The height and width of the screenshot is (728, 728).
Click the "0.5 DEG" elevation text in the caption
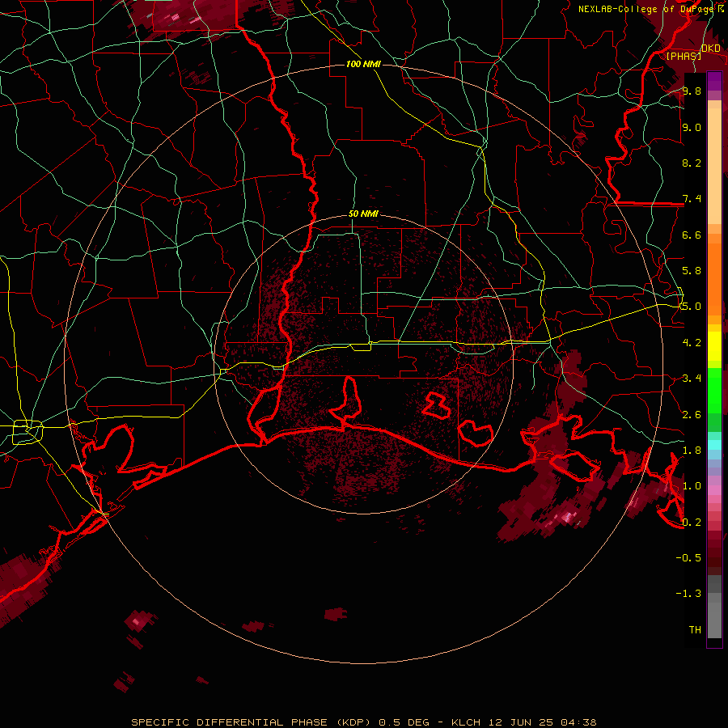(x=405, y=722)
